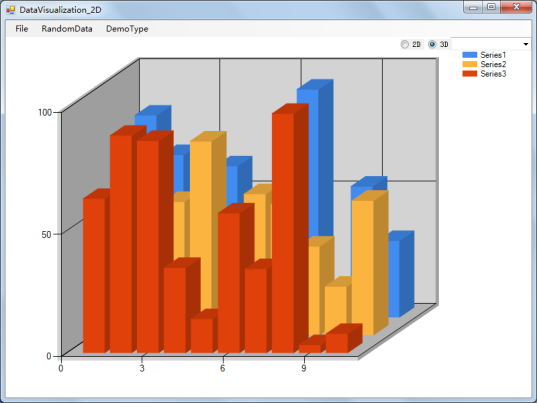Minimize the DataVisualization_2D window
This screenshot has width=537, height=403.
tap(473, 7)
